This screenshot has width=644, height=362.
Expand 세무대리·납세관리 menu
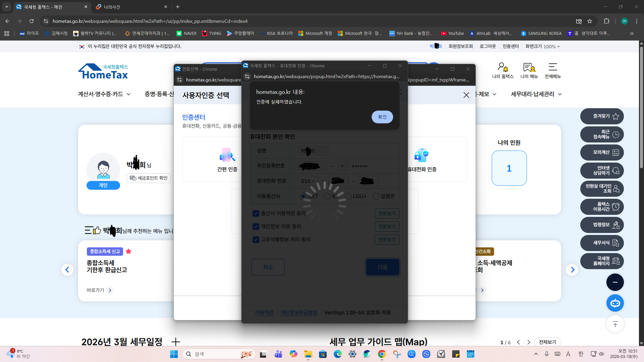click(536, 94)
